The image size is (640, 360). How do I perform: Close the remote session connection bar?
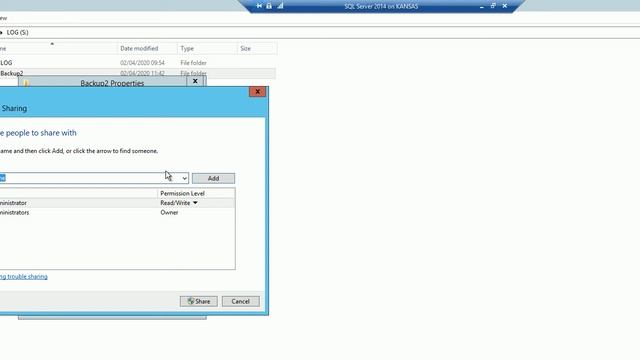point(505,6)
